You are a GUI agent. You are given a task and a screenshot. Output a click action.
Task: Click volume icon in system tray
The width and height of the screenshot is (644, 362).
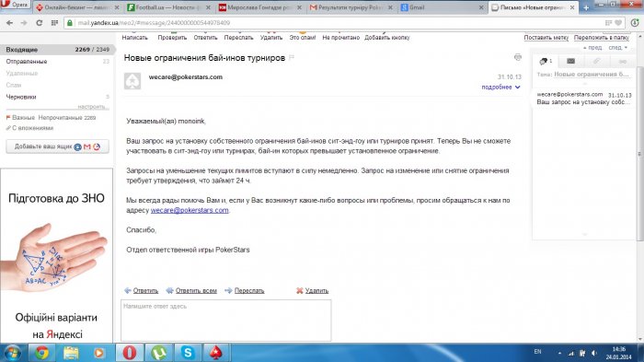click(x=594, y=353)
